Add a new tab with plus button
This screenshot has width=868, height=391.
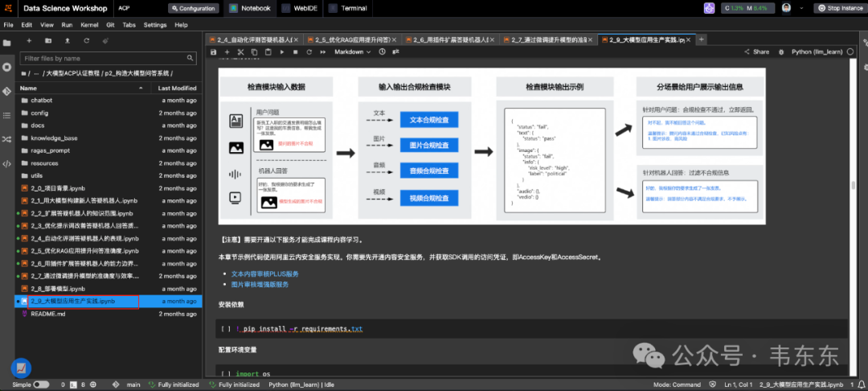click(701, 40)
